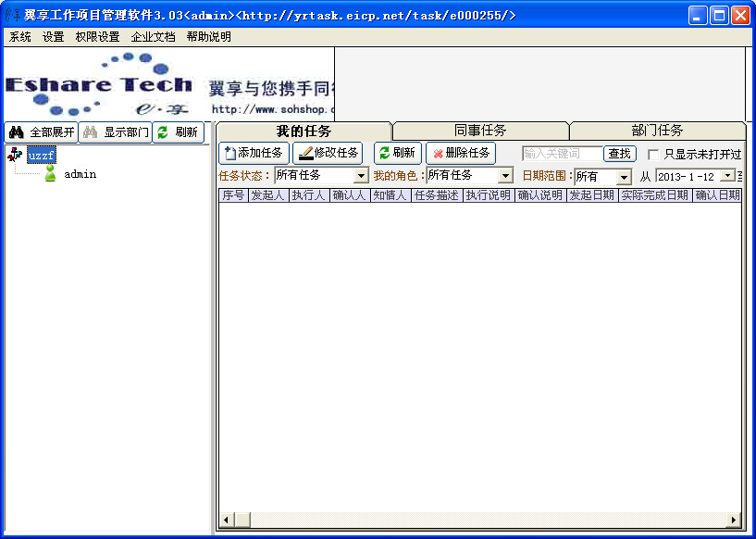Click the 执行人 column header

[310, 195]
